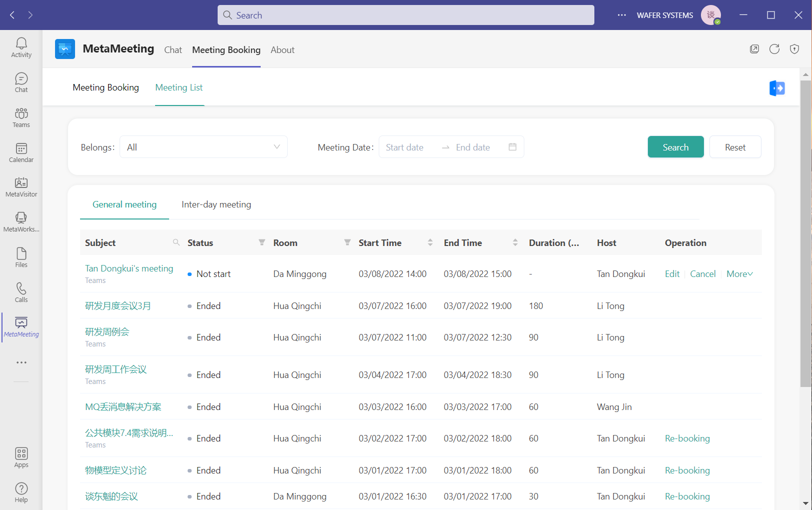Click the pop-out app icon
The image size is (812, 510).
click(x=754, y=49)
